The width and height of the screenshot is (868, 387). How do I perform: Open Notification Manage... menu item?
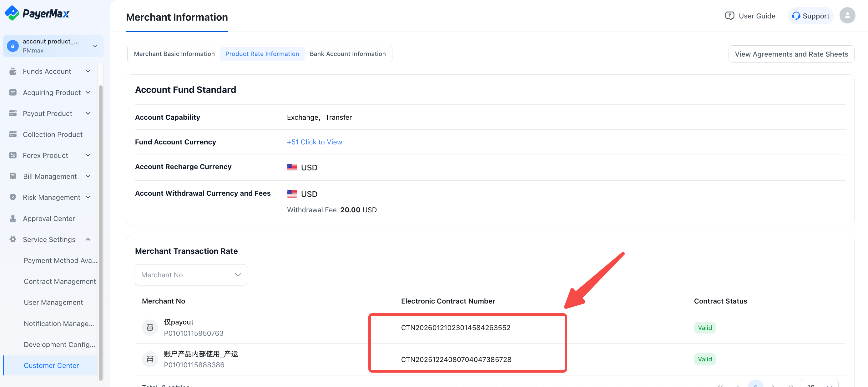(x=59, y=323)
